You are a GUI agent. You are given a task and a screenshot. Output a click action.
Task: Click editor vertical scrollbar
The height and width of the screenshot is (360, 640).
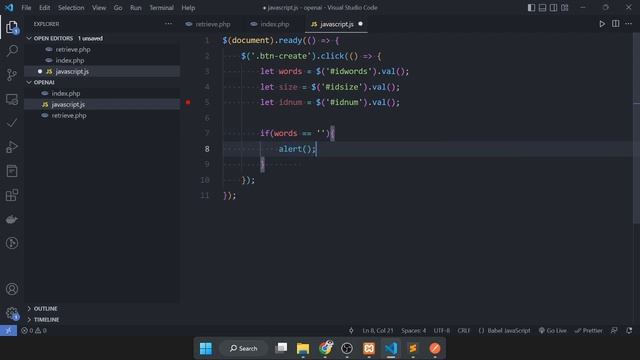click(636, 129)
